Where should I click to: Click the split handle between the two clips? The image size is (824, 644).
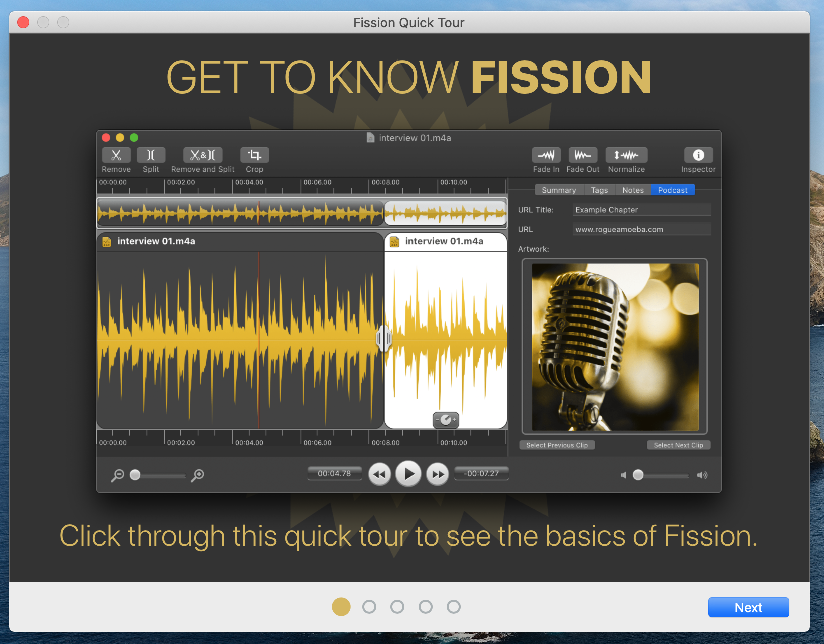click(384, 339)
